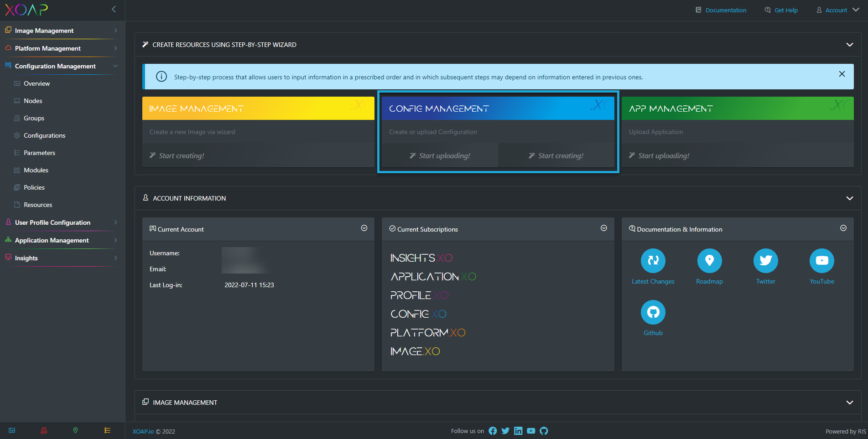Open the YouTube circle icon in Documentation panel
868x439 pixels.
[x=822, y=261]
